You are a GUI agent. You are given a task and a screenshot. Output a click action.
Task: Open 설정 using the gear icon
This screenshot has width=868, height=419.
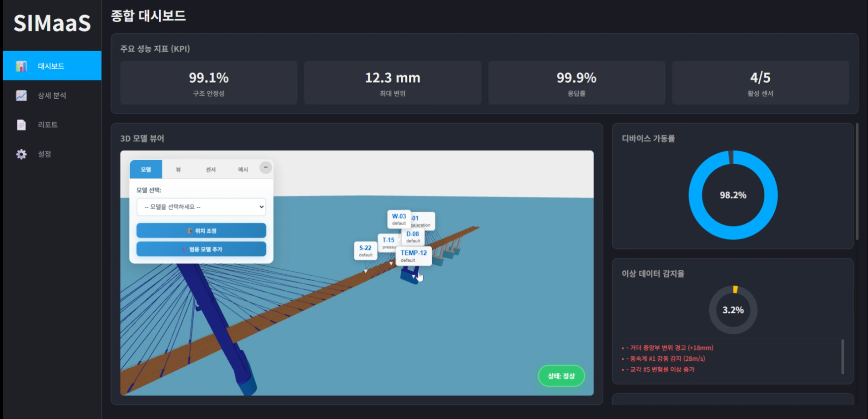click(21, 154)
